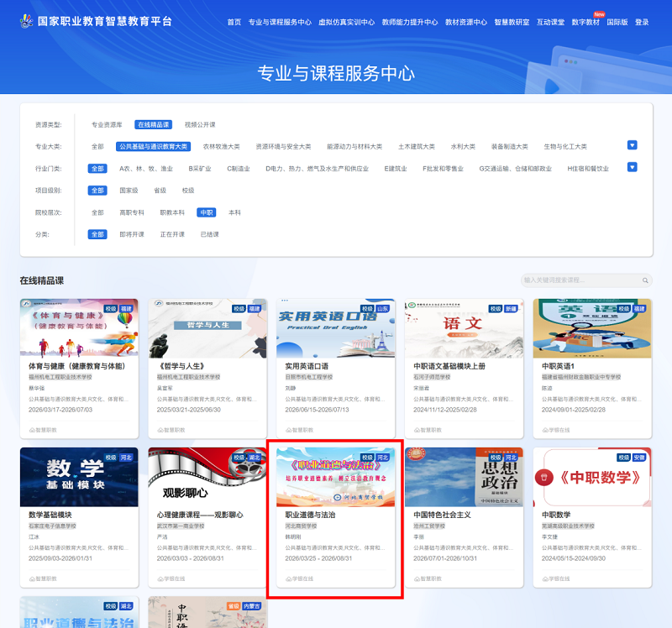Open course title 中国特色社会主义
Viewport: 672px width, 628px height.
pos(442,515)
